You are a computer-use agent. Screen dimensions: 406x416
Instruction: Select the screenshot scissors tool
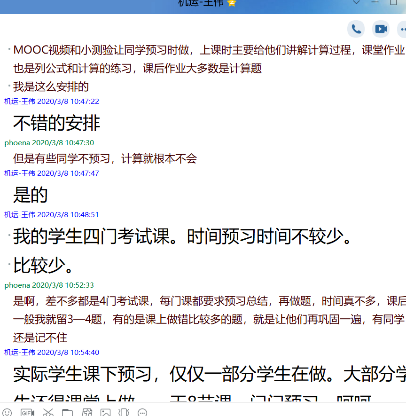coord(48,412)
